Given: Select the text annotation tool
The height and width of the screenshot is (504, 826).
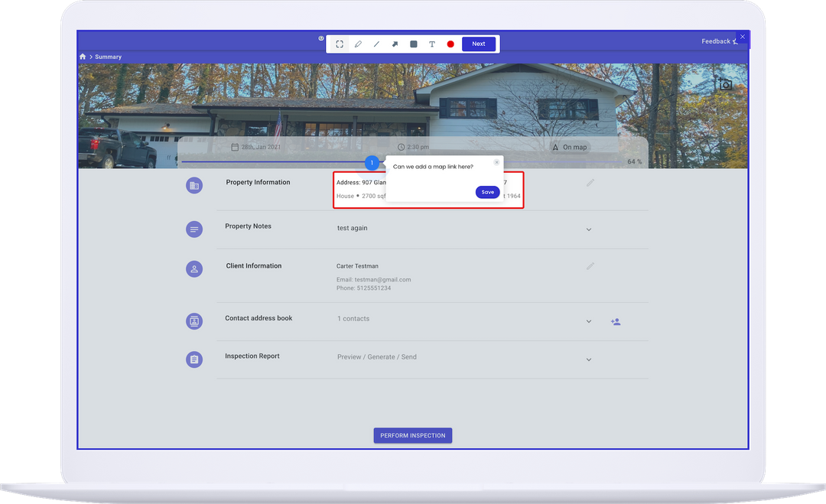Looking at the screenshot, I should [431, 44].
